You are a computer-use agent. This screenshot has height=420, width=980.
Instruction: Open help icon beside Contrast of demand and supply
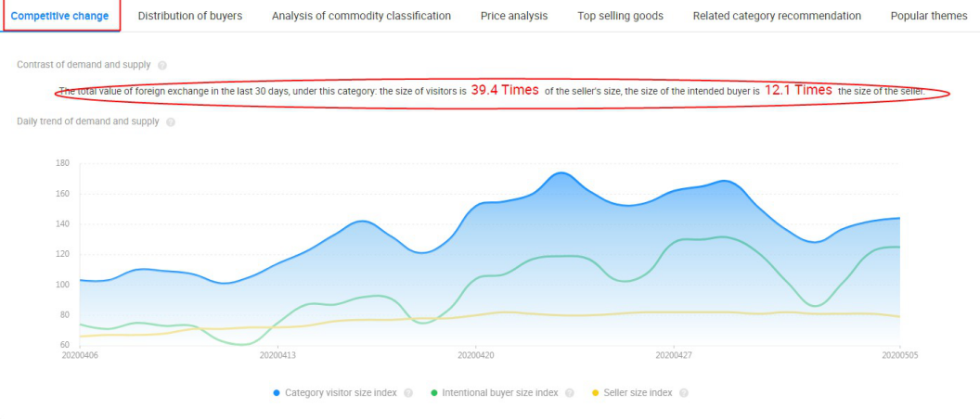click(x=162, y=66)
